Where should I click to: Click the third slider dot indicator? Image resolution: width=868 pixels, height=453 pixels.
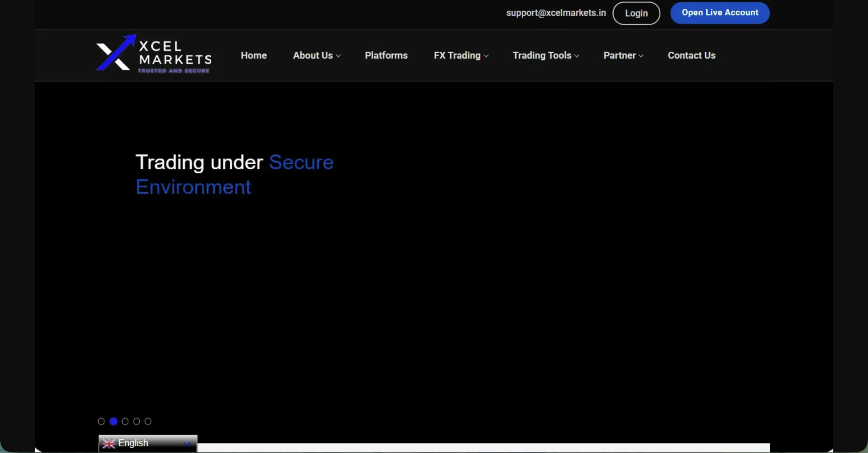125,421
